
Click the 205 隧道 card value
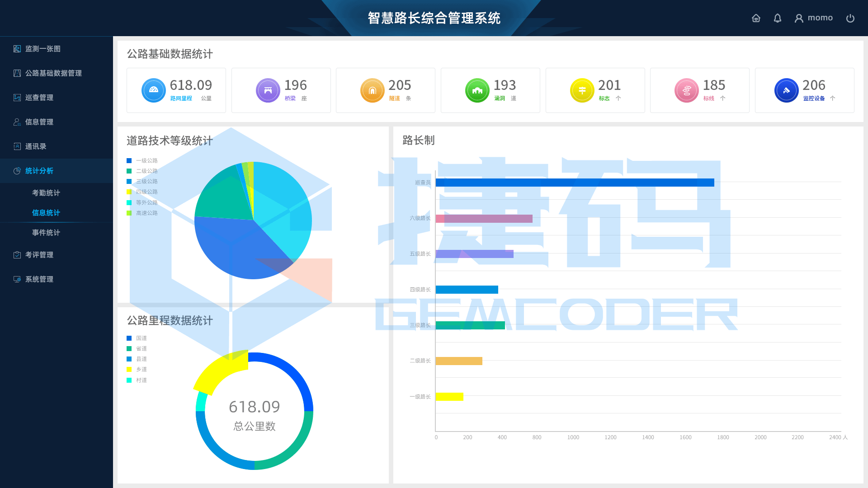click(400, 85)
